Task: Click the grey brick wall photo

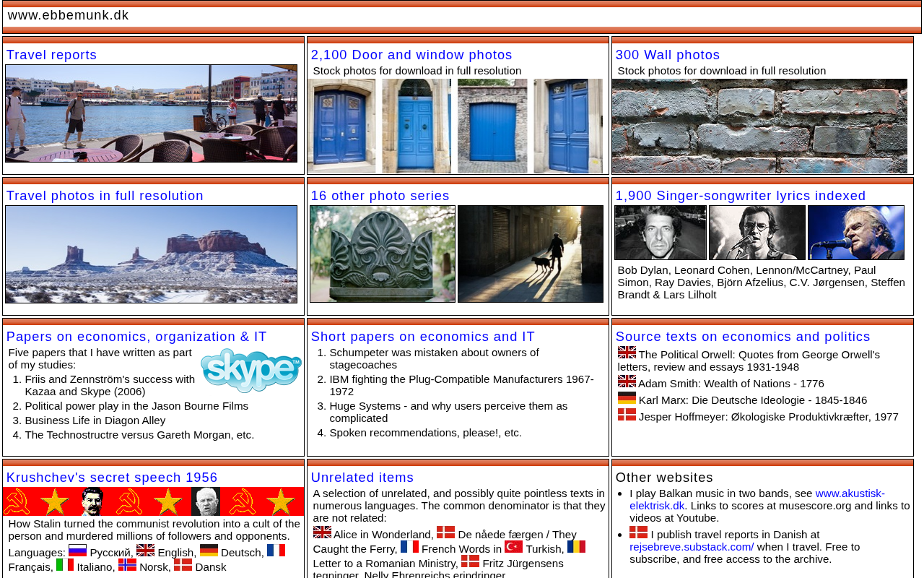Action: coord(759,126)
